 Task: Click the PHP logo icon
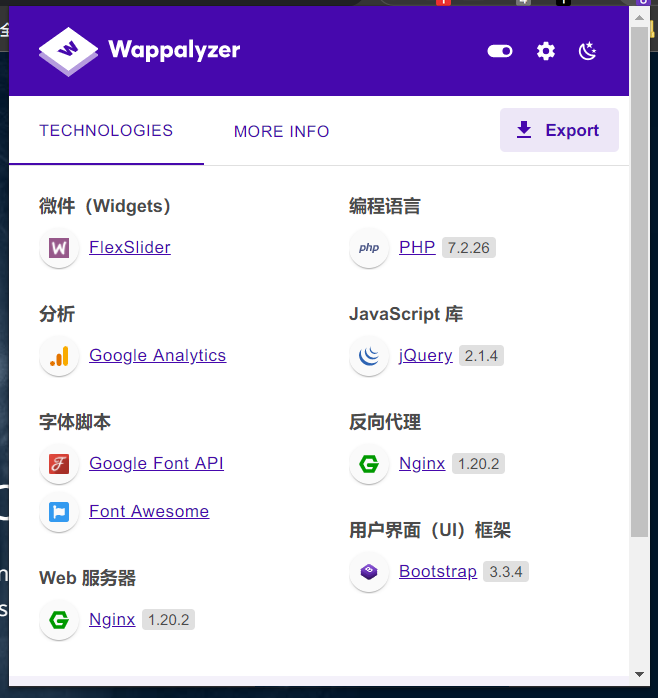(x=369, y=248)
